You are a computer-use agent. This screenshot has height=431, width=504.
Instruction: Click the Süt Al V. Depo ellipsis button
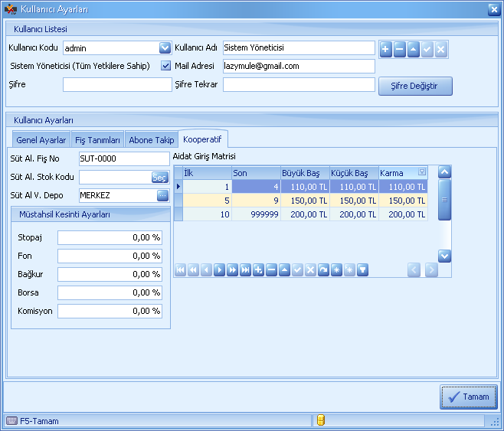162,195
